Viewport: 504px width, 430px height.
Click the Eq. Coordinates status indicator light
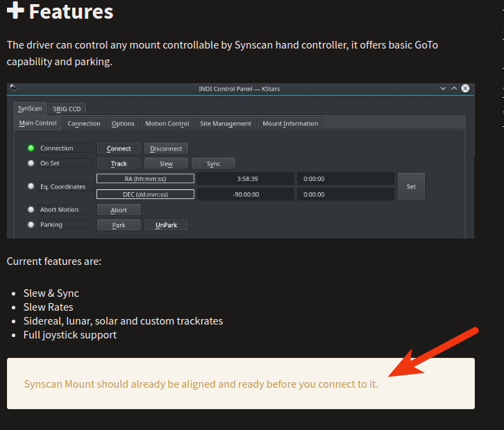31,187
